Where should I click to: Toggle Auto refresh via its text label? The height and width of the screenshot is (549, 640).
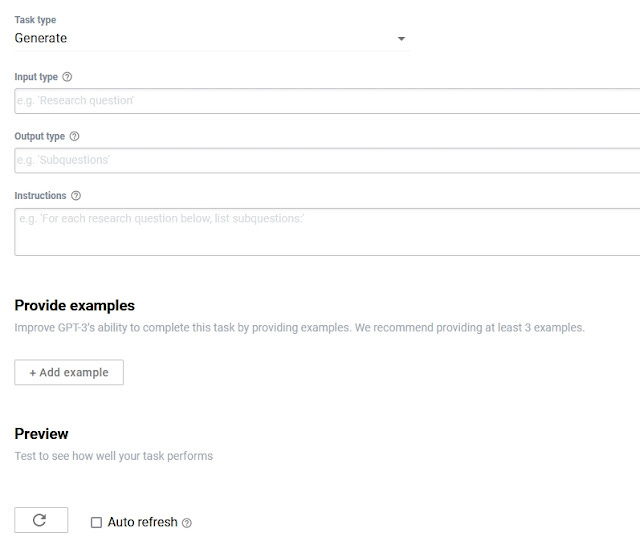point(142,522)
